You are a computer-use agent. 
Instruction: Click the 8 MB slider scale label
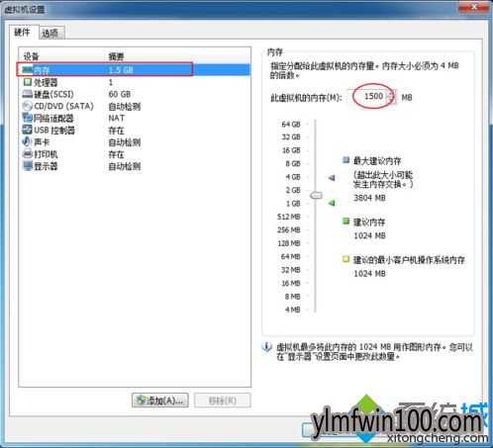[292, 297]
